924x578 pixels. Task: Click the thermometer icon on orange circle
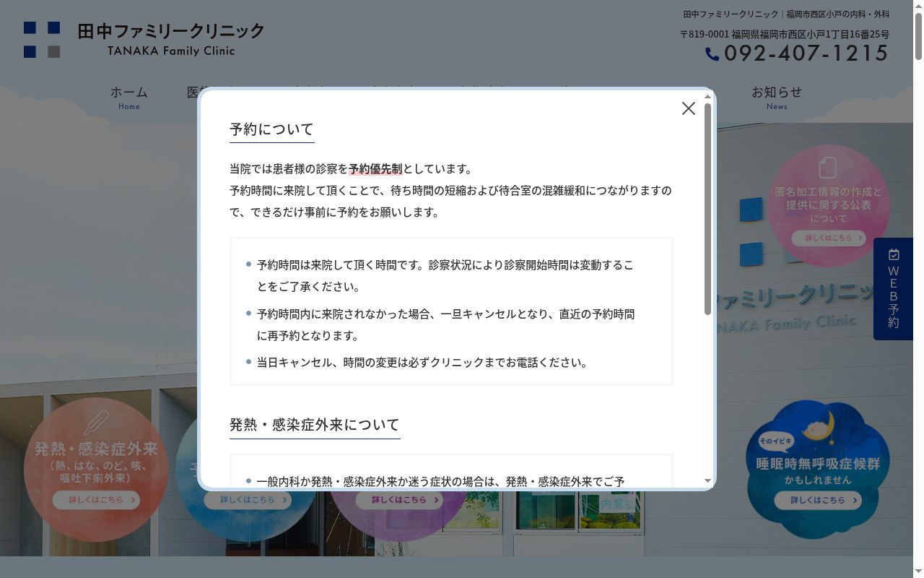[95, 423]
